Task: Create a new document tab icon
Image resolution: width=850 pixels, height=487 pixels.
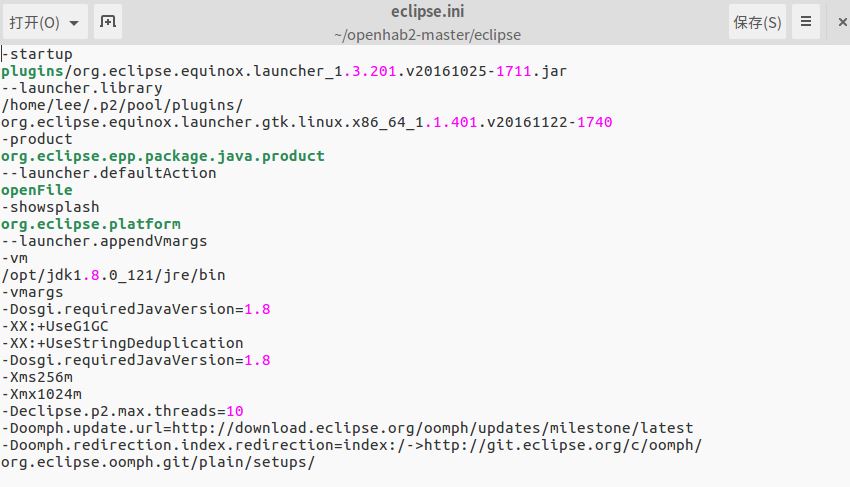Action: (108, 22)
